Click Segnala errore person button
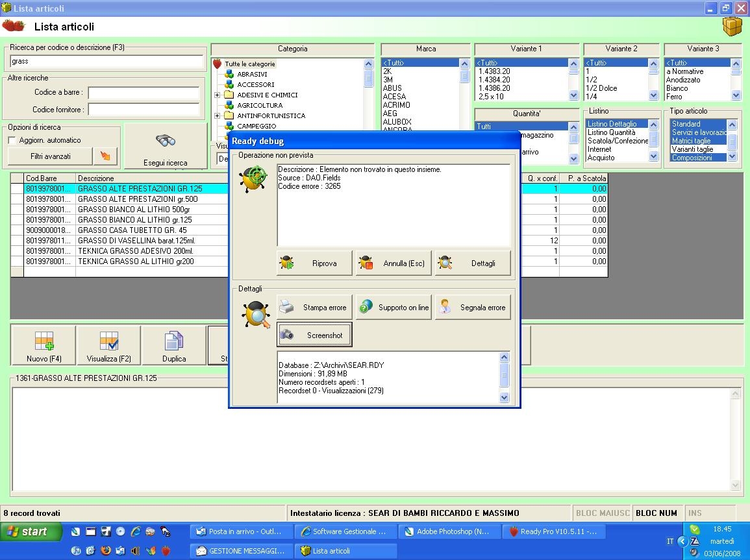750x560 pixels. point(473,307)
